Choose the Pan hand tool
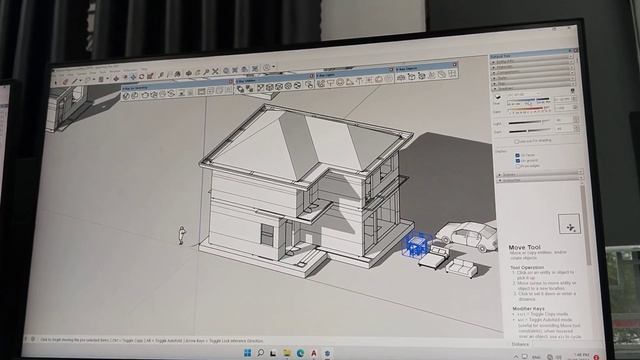 point(198,73)
